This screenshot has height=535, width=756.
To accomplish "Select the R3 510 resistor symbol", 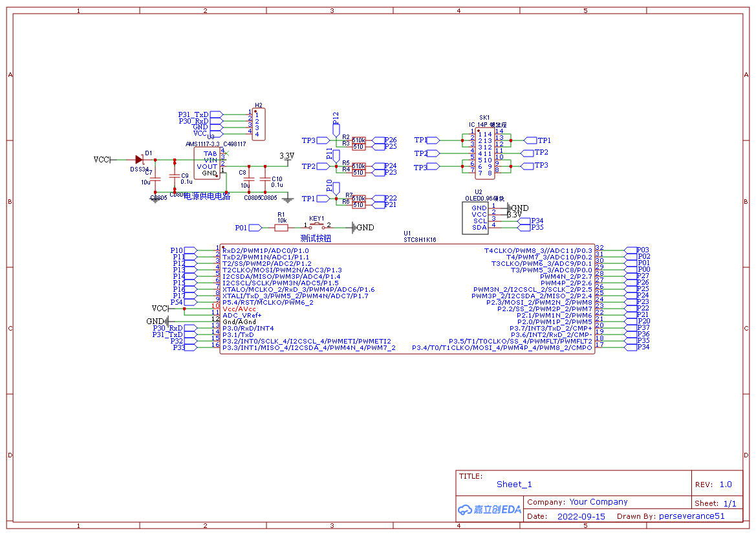I will tap(358, 147).
